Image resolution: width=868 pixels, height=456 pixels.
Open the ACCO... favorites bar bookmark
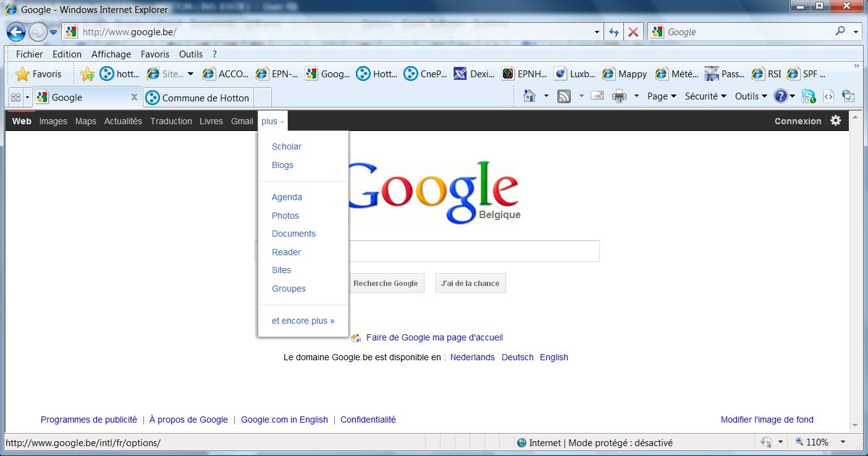tap(225, 74)
